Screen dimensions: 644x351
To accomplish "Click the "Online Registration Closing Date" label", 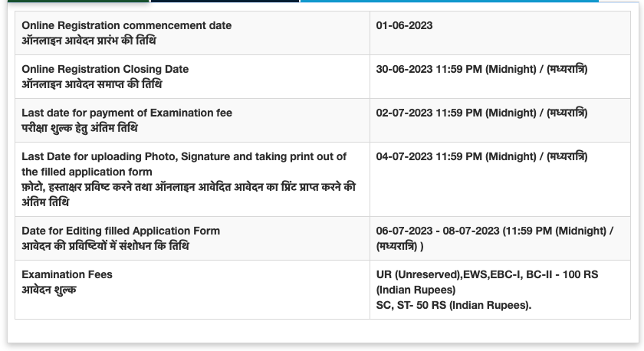I will (x=105, y=69).
